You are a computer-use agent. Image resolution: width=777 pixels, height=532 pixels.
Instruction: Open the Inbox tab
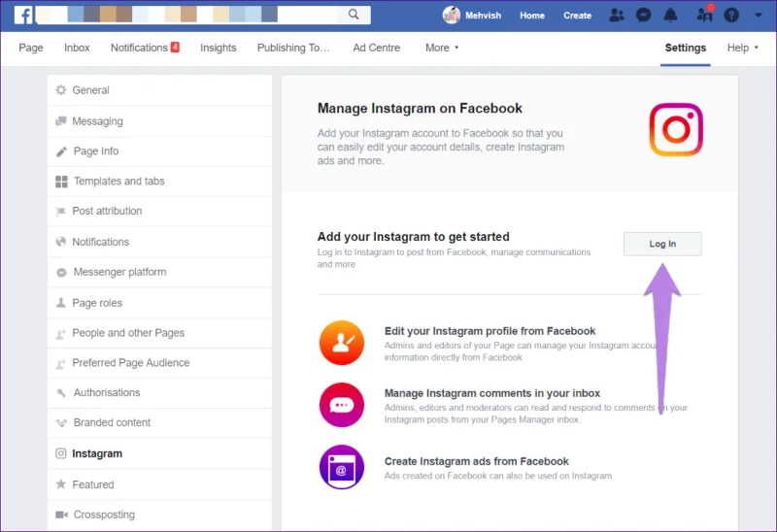[x=77, y=48]
